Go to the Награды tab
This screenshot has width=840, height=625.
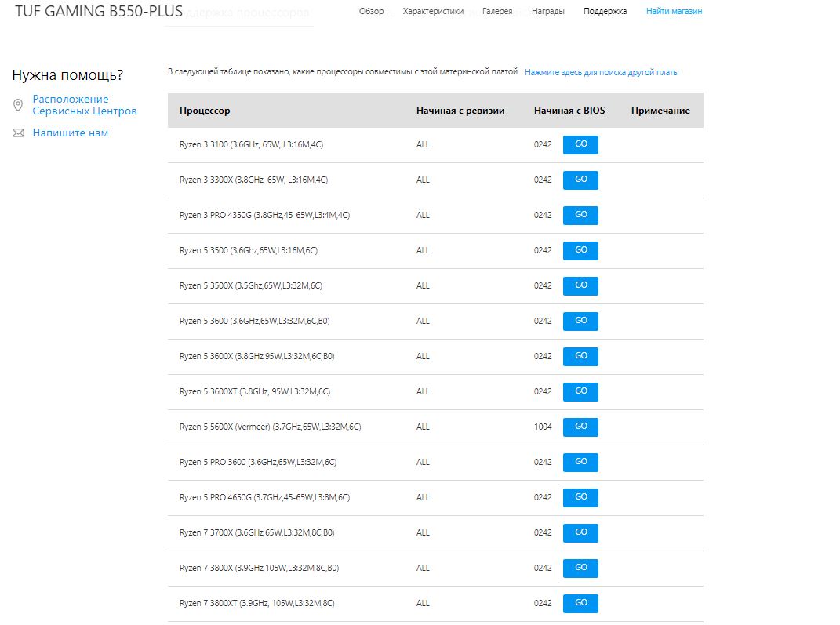pyautogui.click(x=547, y=12)
